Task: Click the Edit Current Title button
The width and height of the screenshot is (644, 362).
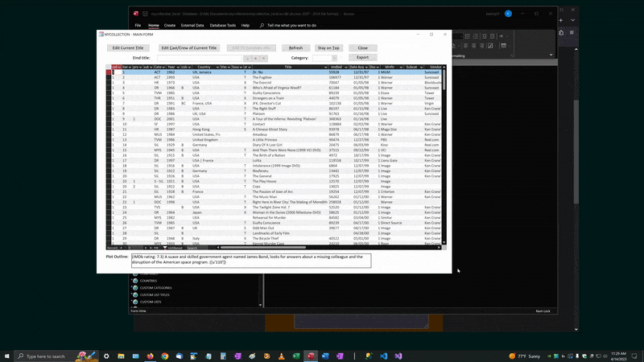Action: pos(128,48)
